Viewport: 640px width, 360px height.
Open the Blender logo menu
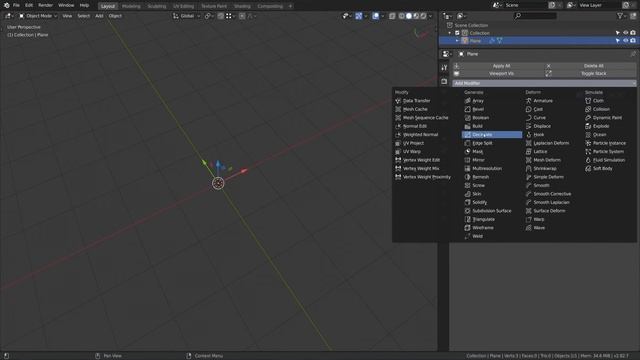pos(6,5)
